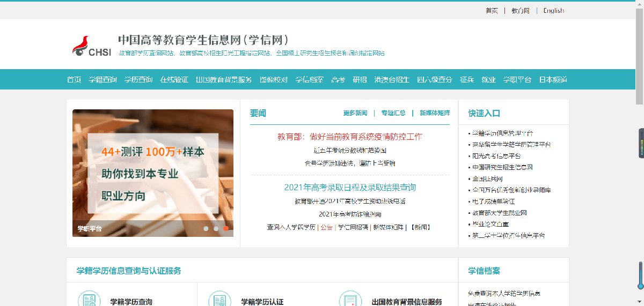Click the 更多新闻 link
The height and width of the screenshot is (306, 644).
coord(355,113)
